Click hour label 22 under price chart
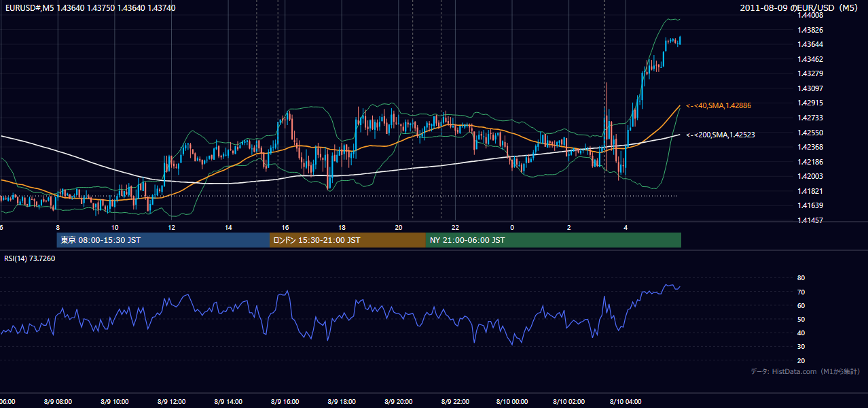 [456, 227]
